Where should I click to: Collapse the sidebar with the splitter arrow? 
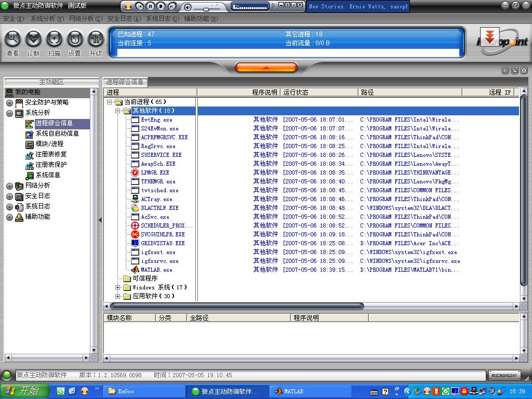100,220
